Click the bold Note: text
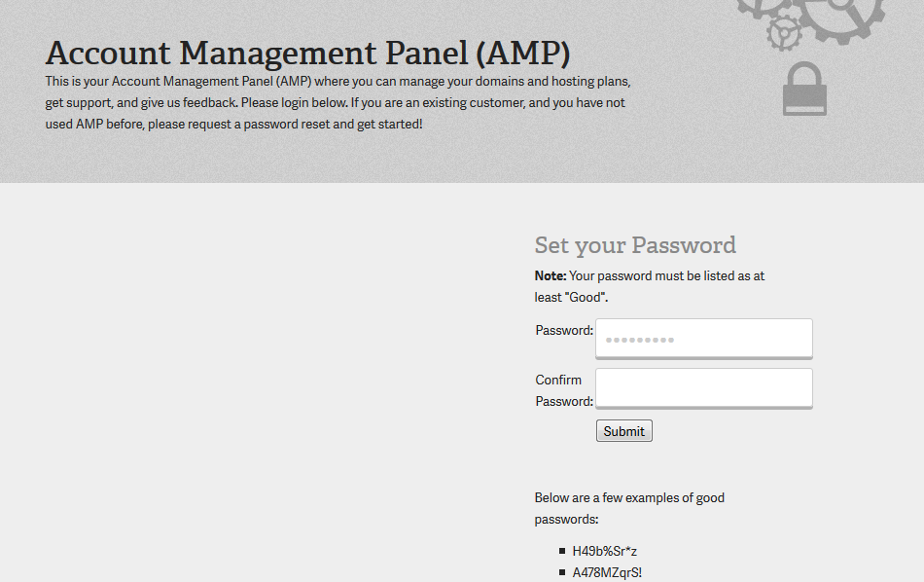924x582 pixels. point(551,276)
